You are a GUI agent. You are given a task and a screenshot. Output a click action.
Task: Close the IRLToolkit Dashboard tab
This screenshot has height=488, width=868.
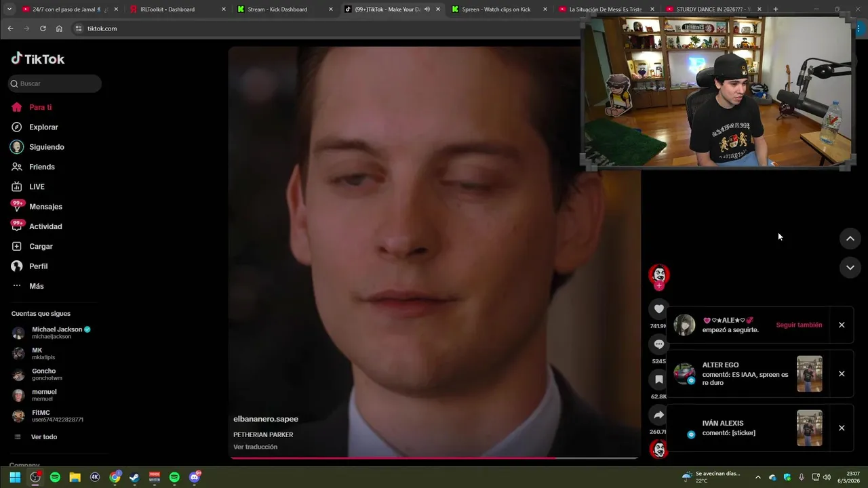click(224, 9)
